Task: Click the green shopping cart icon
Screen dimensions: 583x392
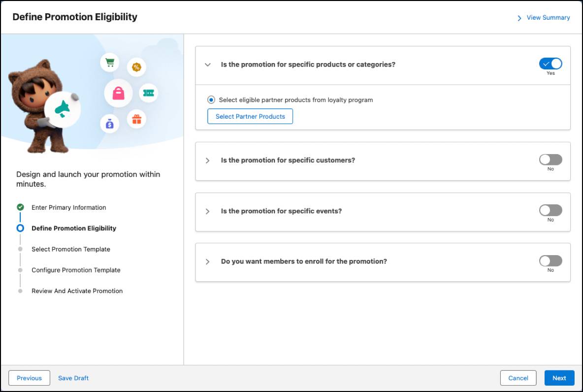Action: tap(110, 63)
